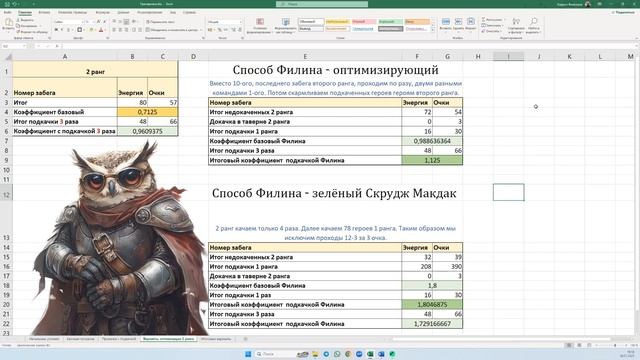This screenshot has width=640, height=360.
Task: Click the fill color bucket icon
Action: 92,29
